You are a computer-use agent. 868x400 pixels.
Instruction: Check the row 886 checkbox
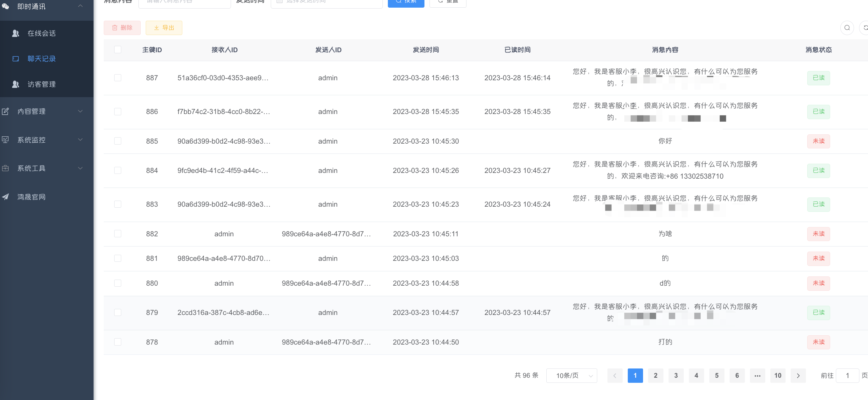118,111
